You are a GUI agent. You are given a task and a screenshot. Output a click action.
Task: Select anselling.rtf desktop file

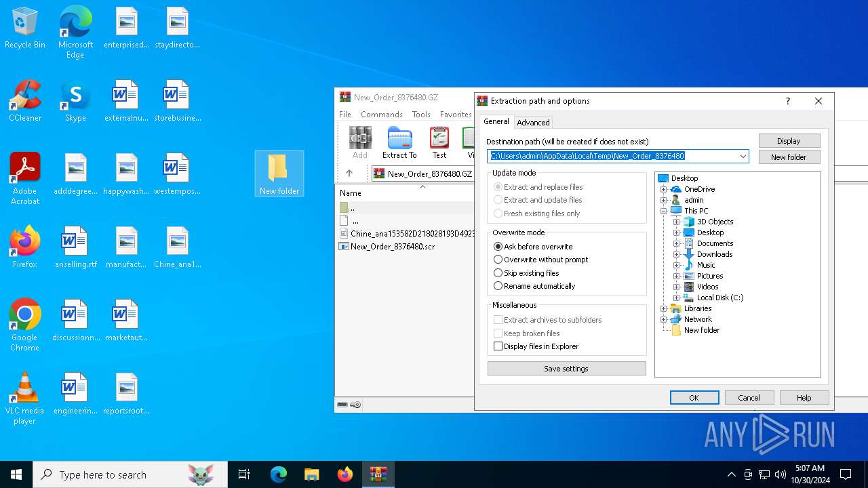(x=75, y=247)
